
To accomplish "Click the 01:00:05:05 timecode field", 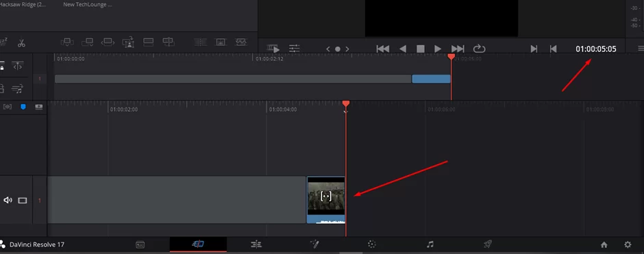I will pos(596,49).
